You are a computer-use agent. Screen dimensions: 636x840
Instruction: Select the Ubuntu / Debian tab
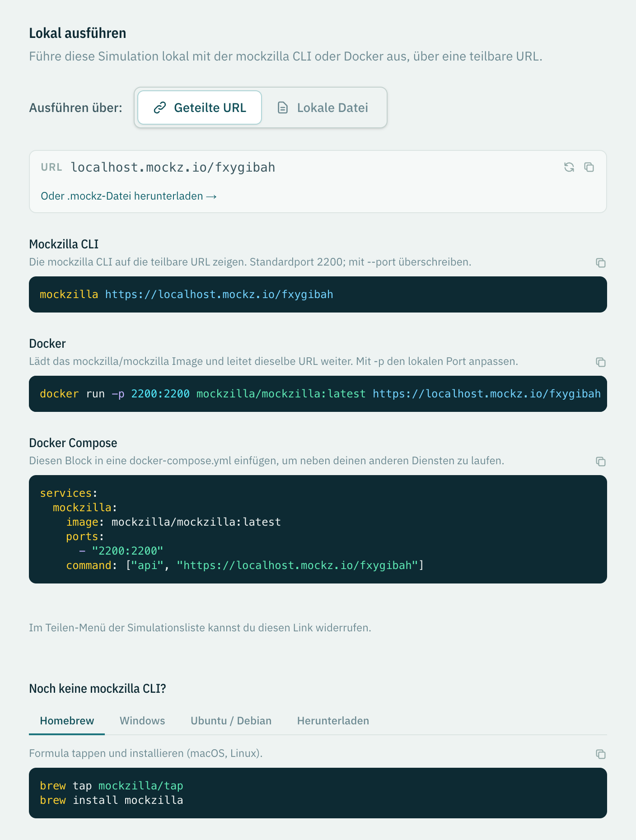(x=231, y=721)
